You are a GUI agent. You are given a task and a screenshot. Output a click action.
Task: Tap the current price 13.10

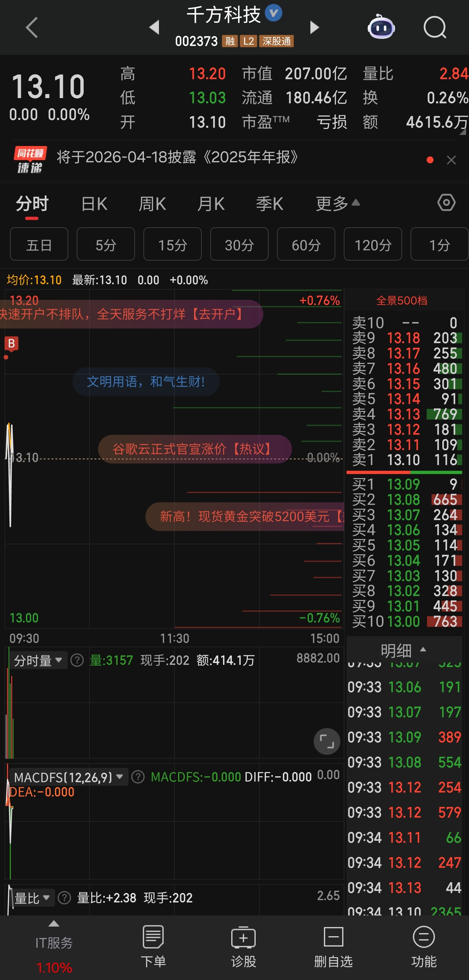coord(48,87)
